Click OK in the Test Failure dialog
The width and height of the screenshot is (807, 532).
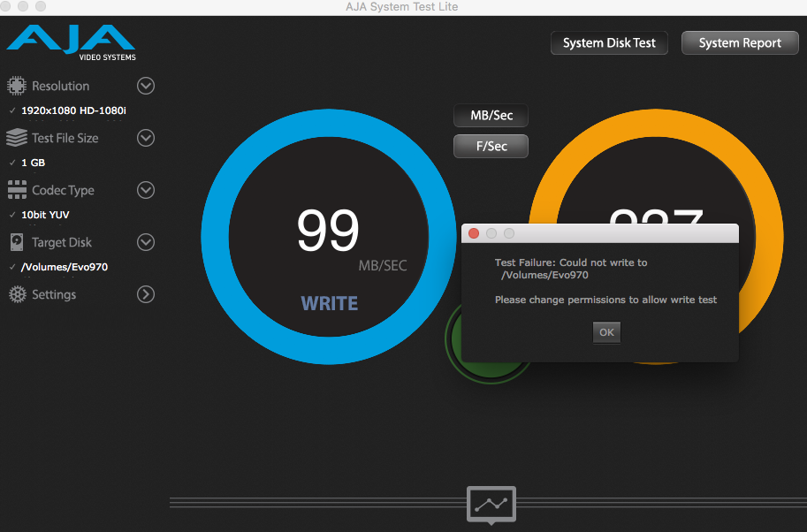pyautogui.click(x=606, y=332)
